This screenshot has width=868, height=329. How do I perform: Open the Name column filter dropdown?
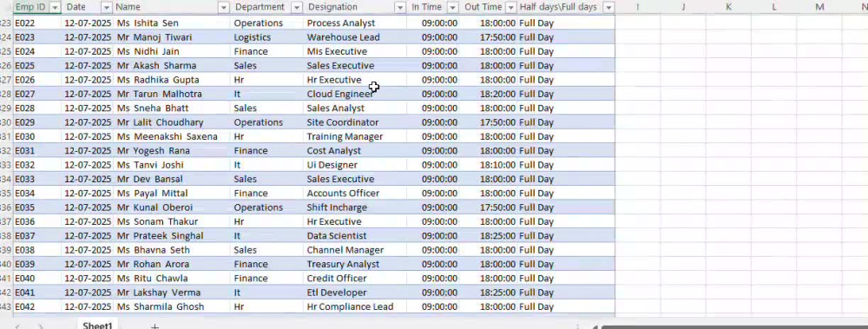[x=224, y=7]
